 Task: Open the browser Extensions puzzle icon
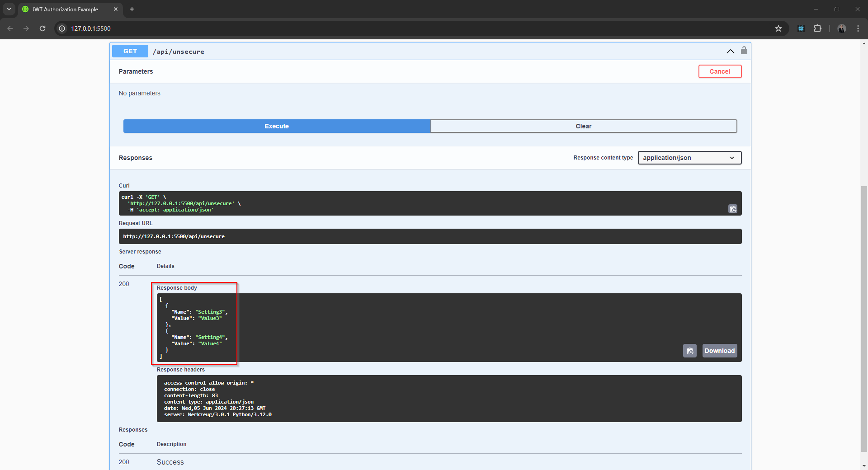817,28
